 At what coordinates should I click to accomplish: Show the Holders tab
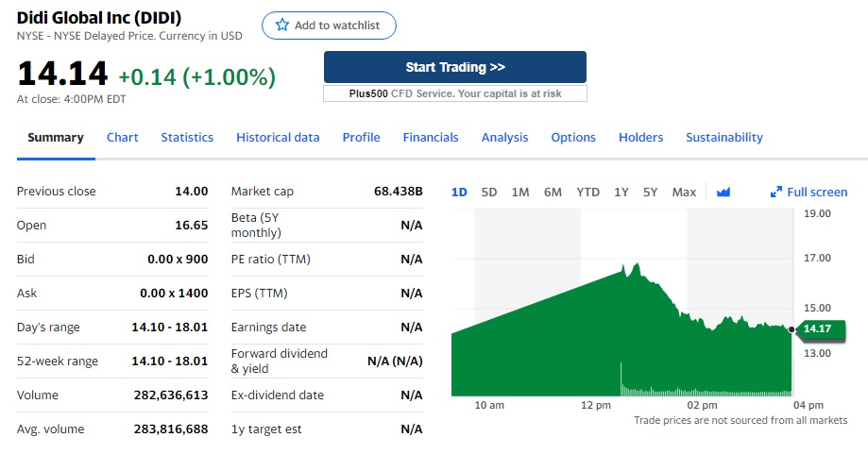640,137
